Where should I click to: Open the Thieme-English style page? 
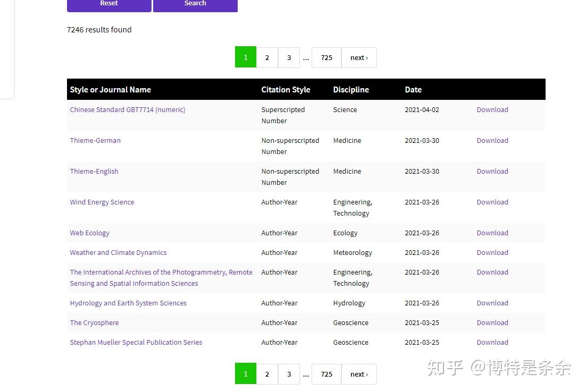[x=94, y=171]
